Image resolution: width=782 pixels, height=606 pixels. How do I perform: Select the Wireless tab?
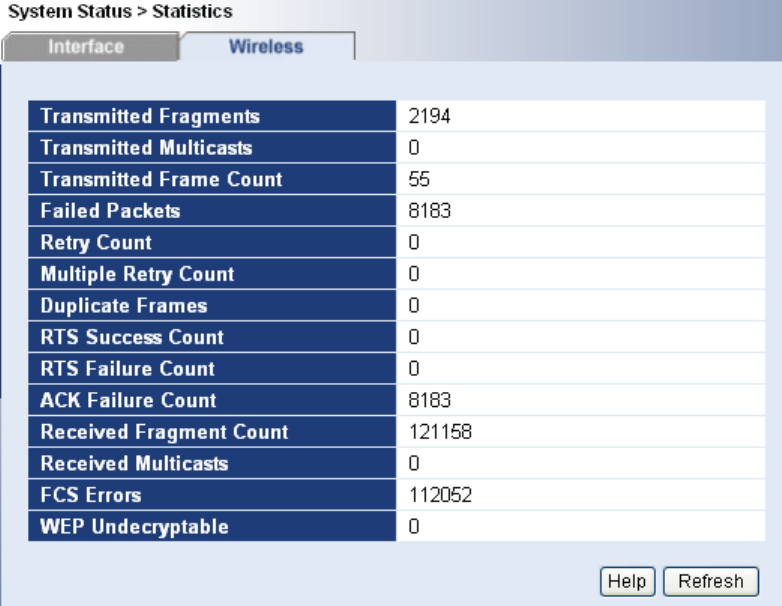click(267, 46)
